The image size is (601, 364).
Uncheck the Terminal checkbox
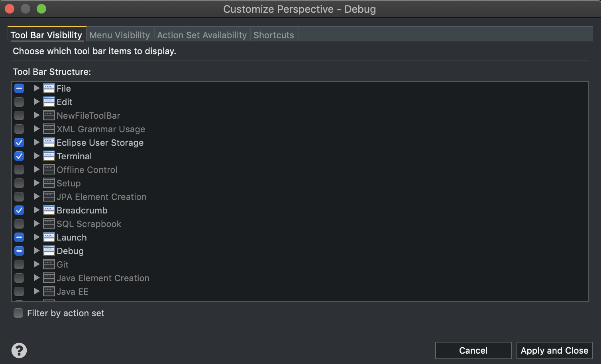coord(19,156)
